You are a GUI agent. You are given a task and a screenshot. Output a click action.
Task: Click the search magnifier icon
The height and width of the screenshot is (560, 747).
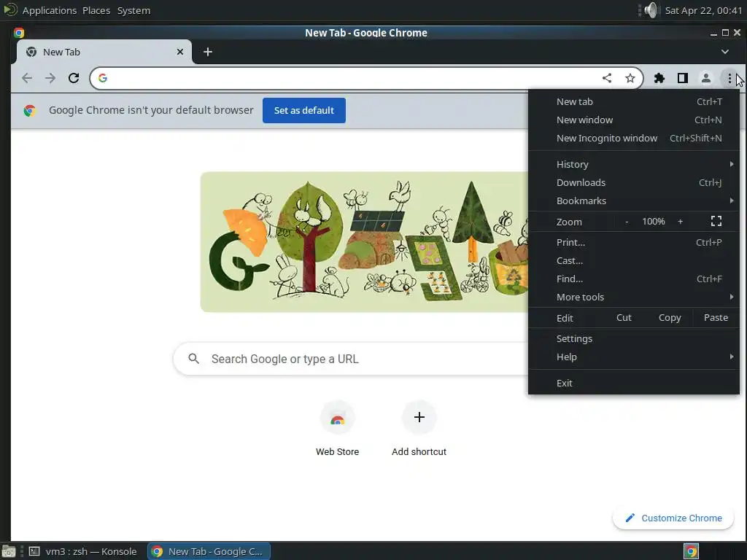pos(193,359)
